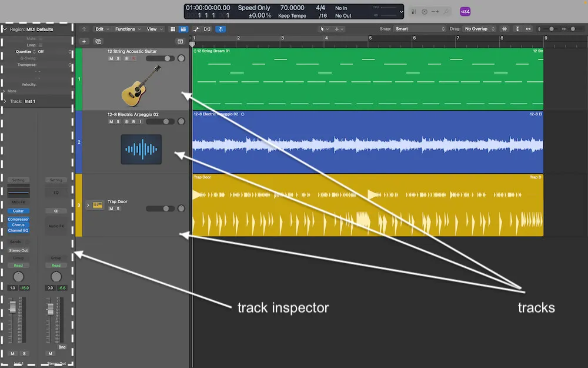Freeze the 12-8 Electric Arpeggio 02 track
This screenshot has width=588, height=368.
coord(126,121)
